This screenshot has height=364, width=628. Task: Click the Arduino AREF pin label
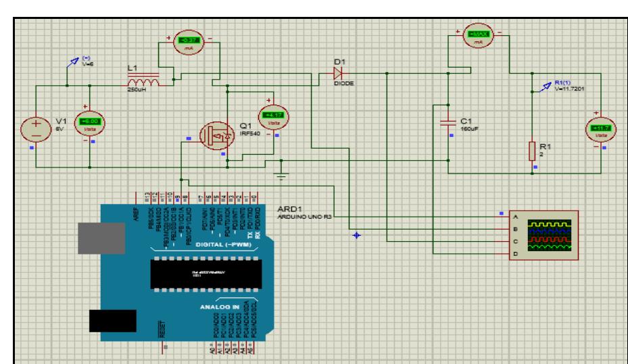coord(136,214)
